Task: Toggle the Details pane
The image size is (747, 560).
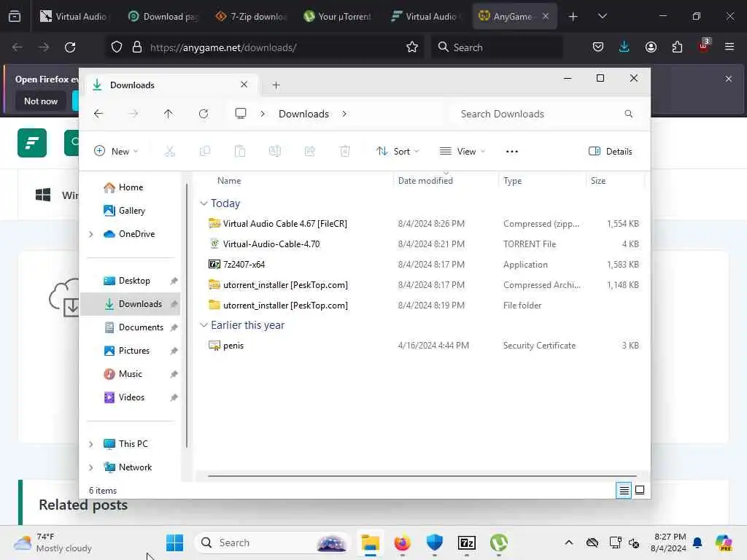Action: 611,152
